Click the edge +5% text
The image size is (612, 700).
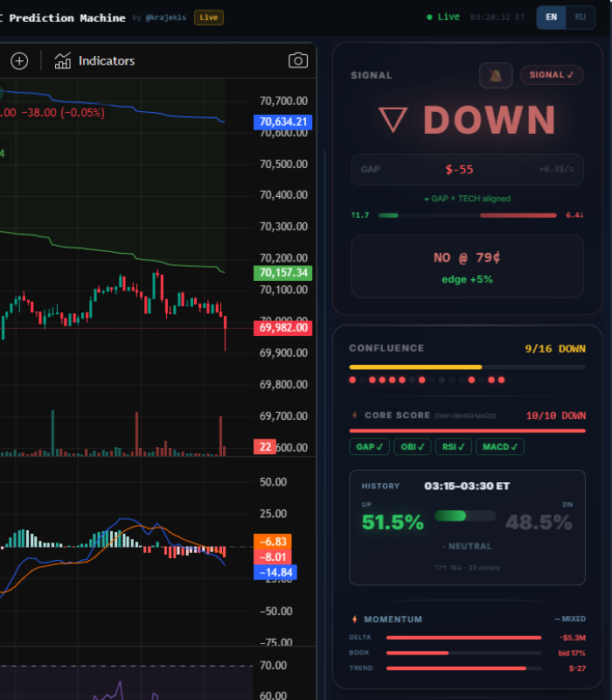click(467, 279)
